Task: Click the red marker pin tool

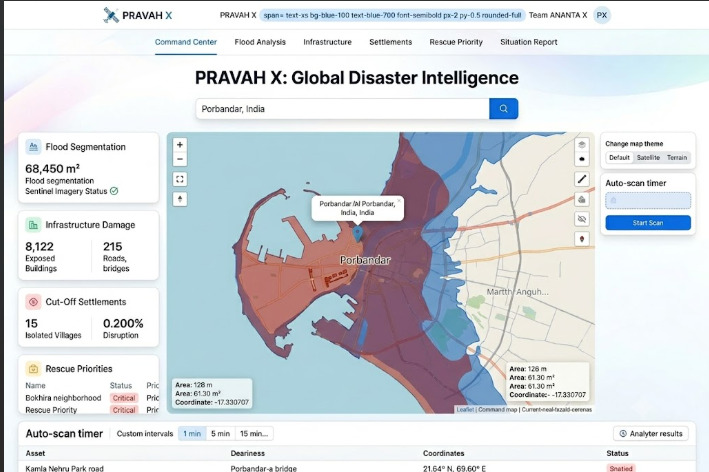Action: point(582,239)
